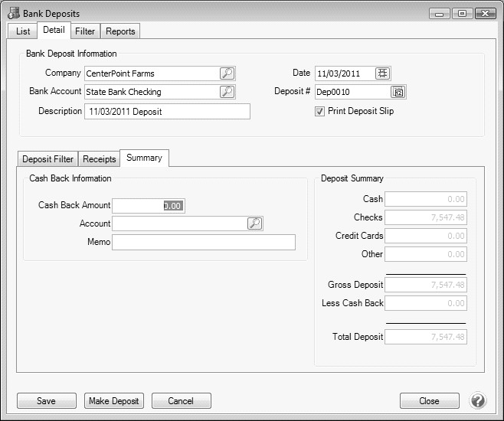Screen dimensions: 504x421
Task: Click the Cancel button
Action: point(181,401)
